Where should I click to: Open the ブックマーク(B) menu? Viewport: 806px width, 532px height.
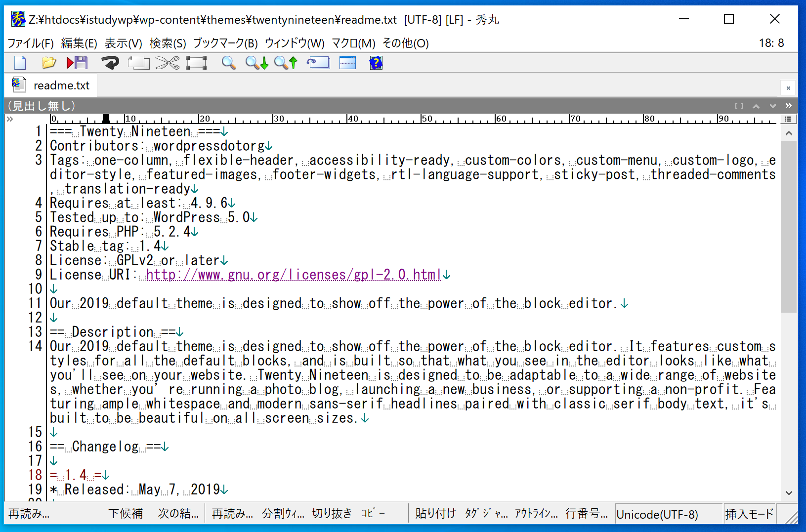(x=225, y=43)
